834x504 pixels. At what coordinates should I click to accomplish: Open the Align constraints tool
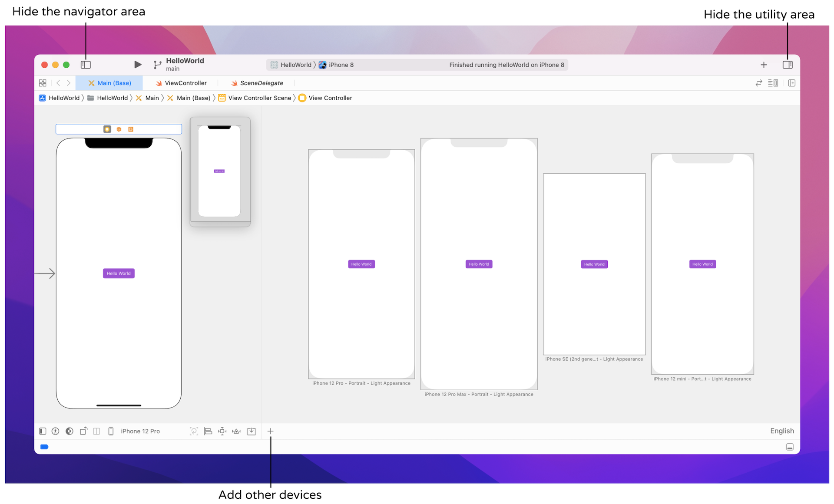coord(208,431)
